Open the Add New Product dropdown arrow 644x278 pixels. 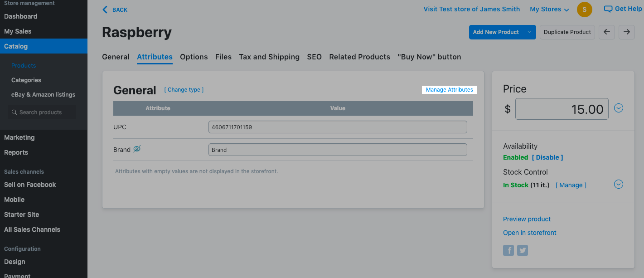pos(529,32)
